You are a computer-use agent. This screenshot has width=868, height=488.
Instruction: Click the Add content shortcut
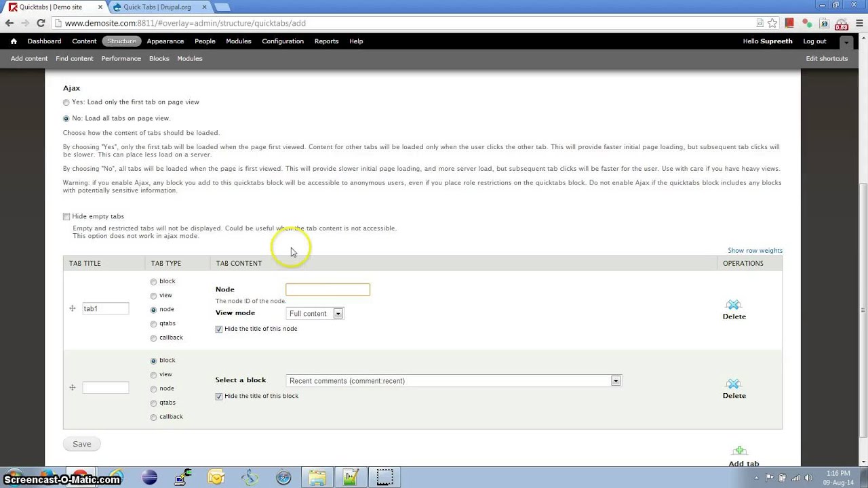point(29,59)
